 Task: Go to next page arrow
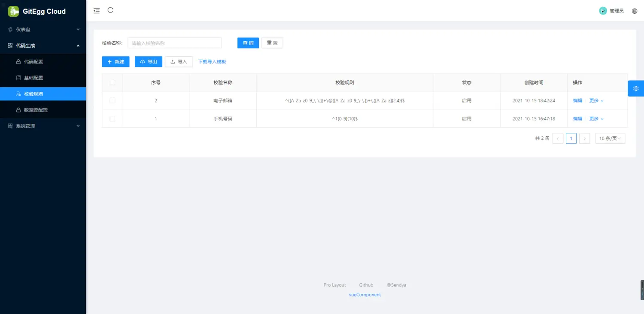click(x=584, y=138)
